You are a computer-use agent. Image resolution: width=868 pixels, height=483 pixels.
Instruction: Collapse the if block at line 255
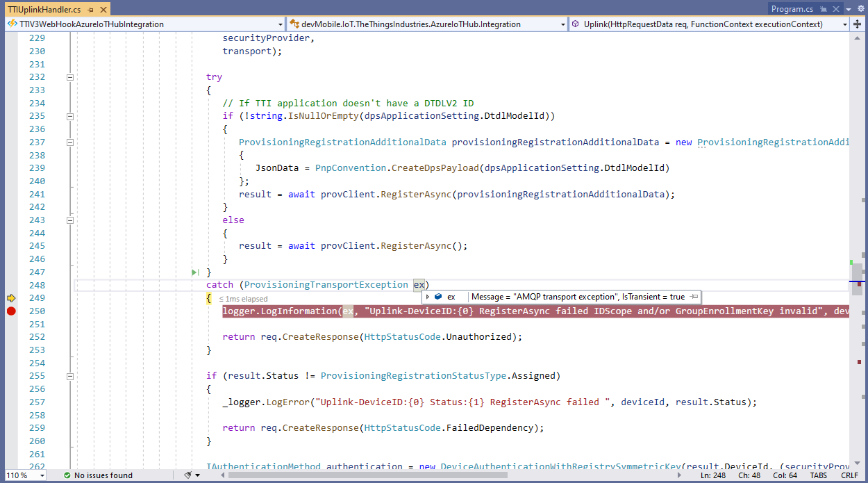click(69, 376)
